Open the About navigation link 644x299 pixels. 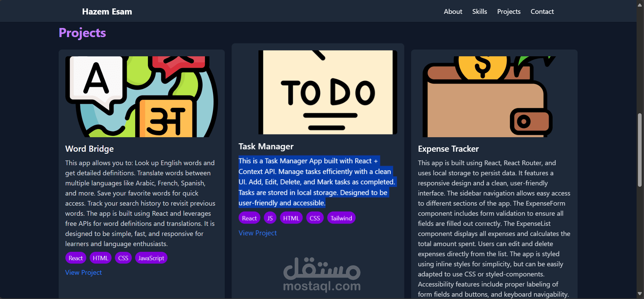click(453, 11)
